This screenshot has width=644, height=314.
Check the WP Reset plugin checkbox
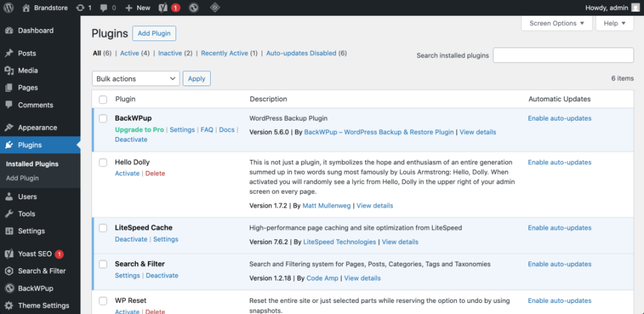103,301
